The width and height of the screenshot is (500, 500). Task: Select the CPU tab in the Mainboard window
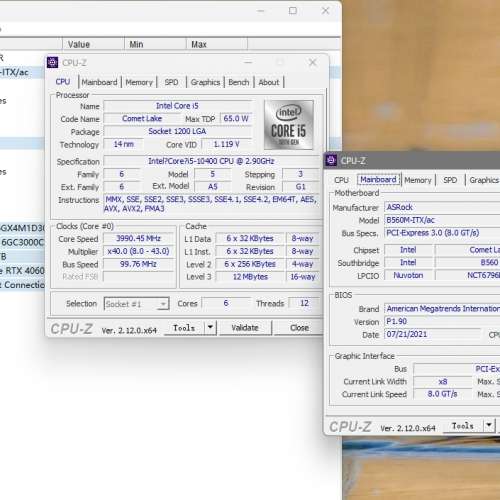(341, 180)
